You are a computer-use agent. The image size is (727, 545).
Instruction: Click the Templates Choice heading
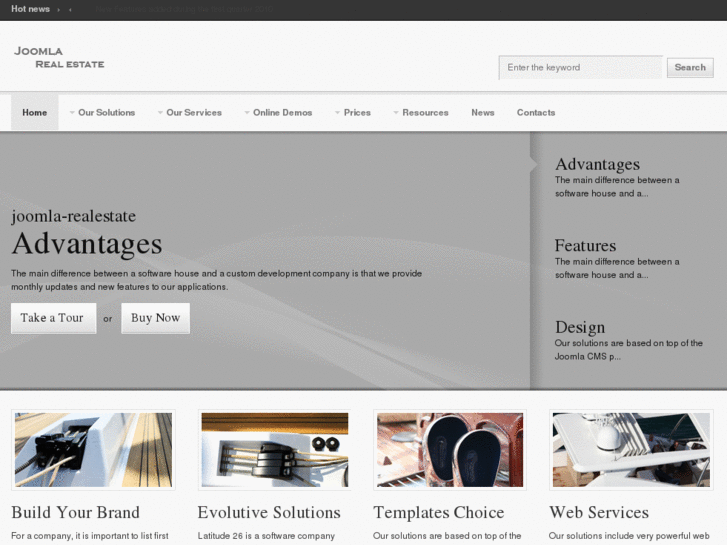tap(439, 513)
